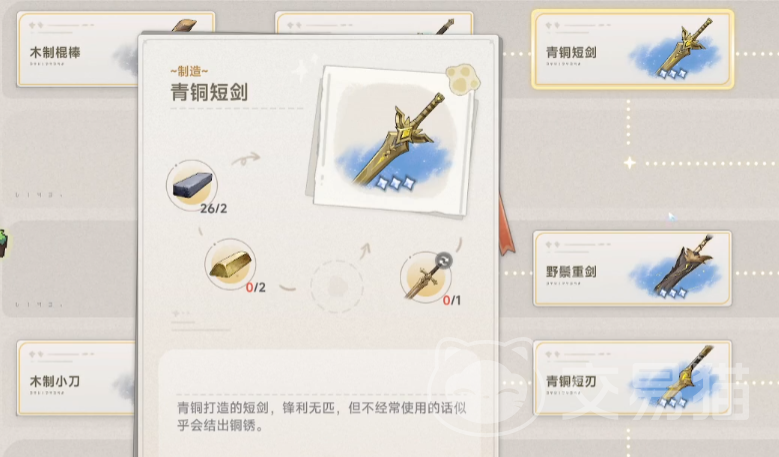Click the description text about 青铜打造的短剑
The image size is (779, 457).
click(321, 416)
